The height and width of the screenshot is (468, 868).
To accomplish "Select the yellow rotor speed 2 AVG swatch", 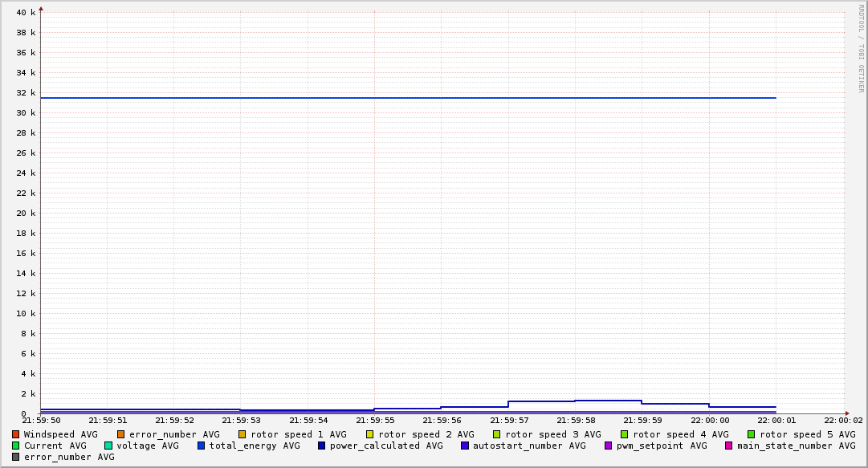I will click(370, 435).
